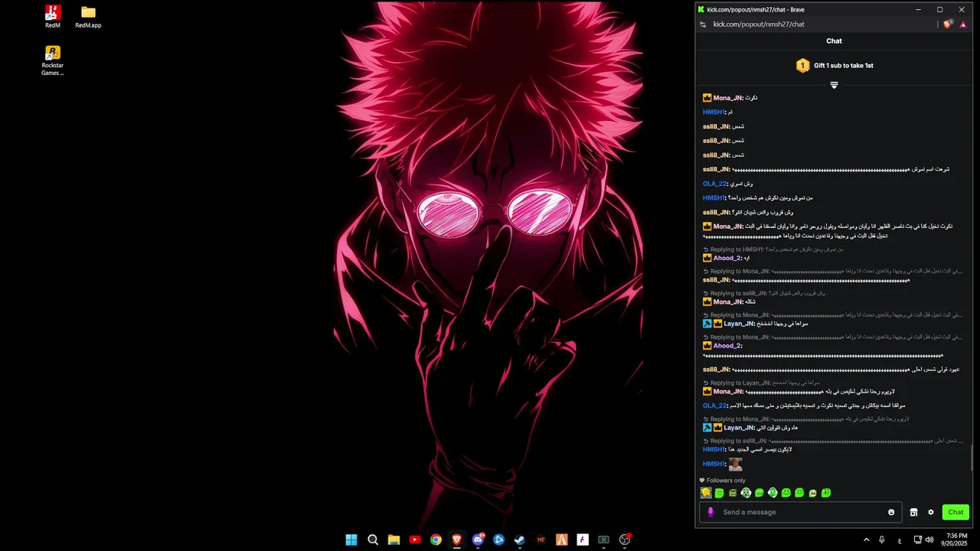Click the gold number 1 gift badge
The image size is (980, 551).
coord(802,66)
